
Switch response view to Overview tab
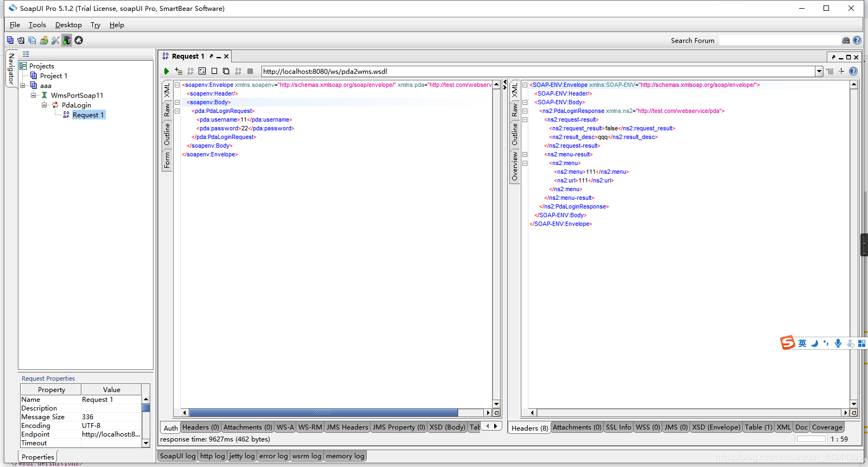point(515,166)
